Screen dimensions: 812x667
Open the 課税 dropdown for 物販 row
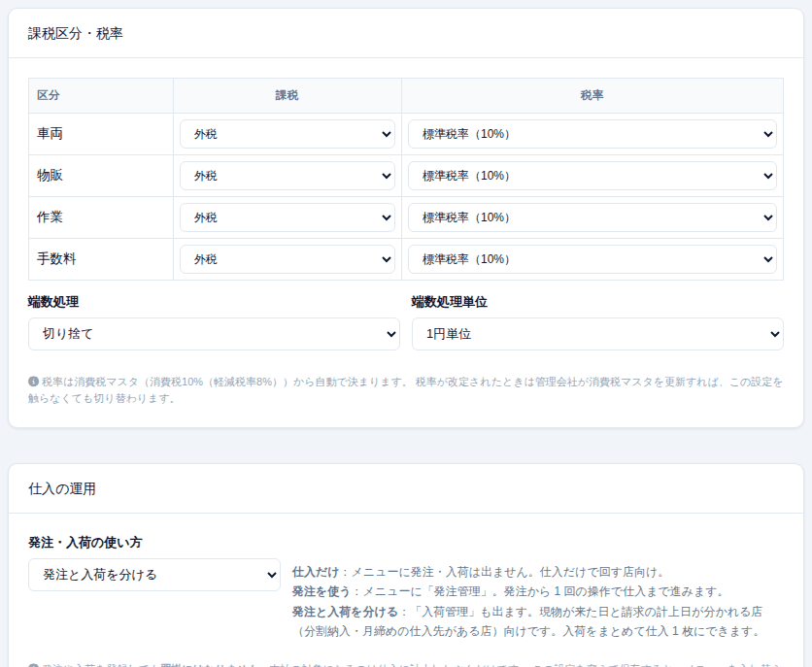coord(288,176)
